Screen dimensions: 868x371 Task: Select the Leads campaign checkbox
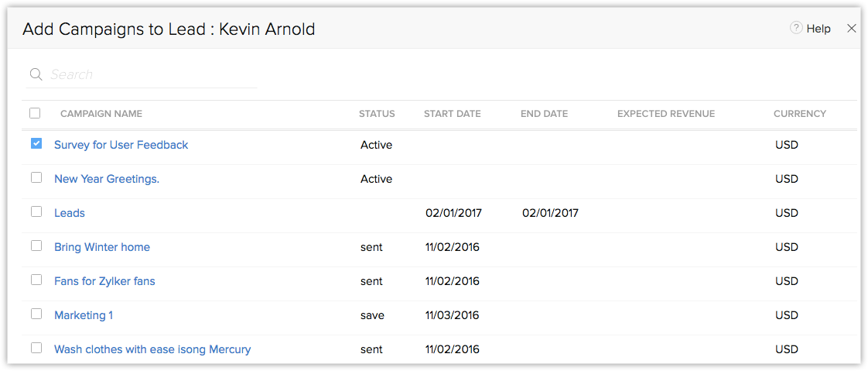pyautogui.click(x=36, y=211)
